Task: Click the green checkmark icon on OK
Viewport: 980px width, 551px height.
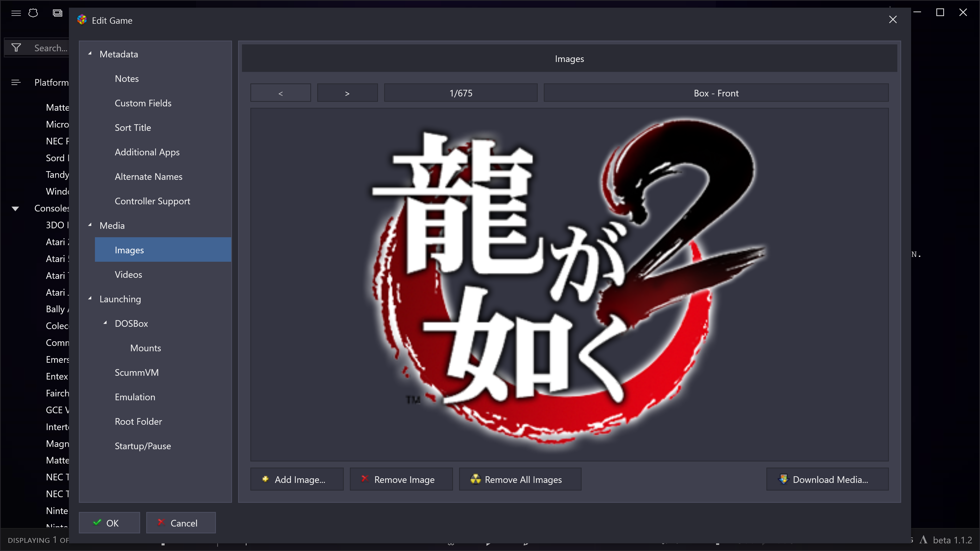Action: click(97, 522)
